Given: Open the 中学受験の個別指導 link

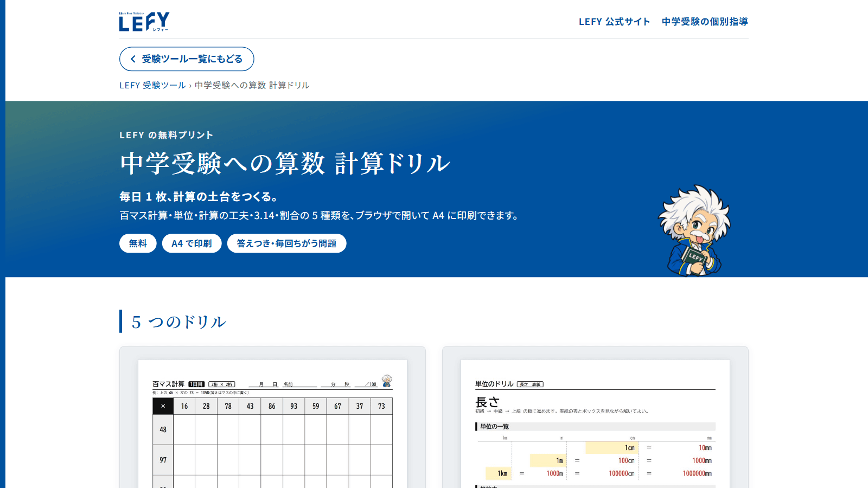Looking at the screenshot, I should pos(705,22).
